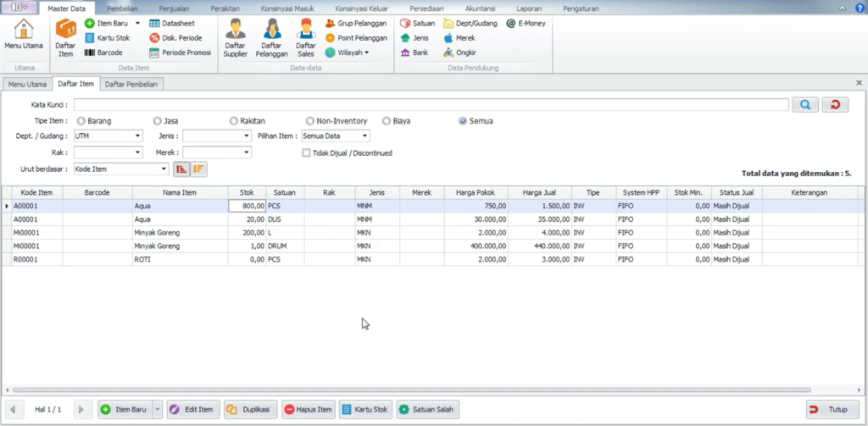Screen dimensions: 868x426
Task: Open Daftar Supplier from the ribbon
Action: click(235, 37)
